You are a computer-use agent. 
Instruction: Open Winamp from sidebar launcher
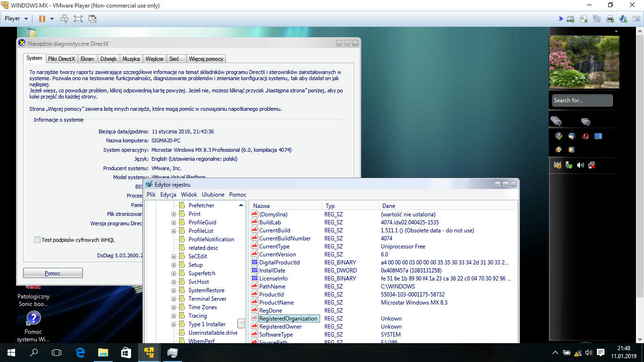click(x=558, y=149)
